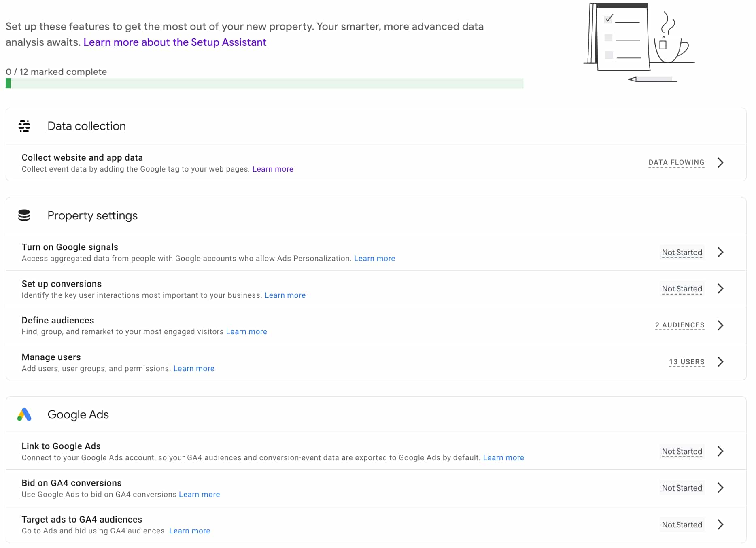Open Learn more about the Setup Assistant link
Viewport: 756px width, 548px height.
coord(175,42)
